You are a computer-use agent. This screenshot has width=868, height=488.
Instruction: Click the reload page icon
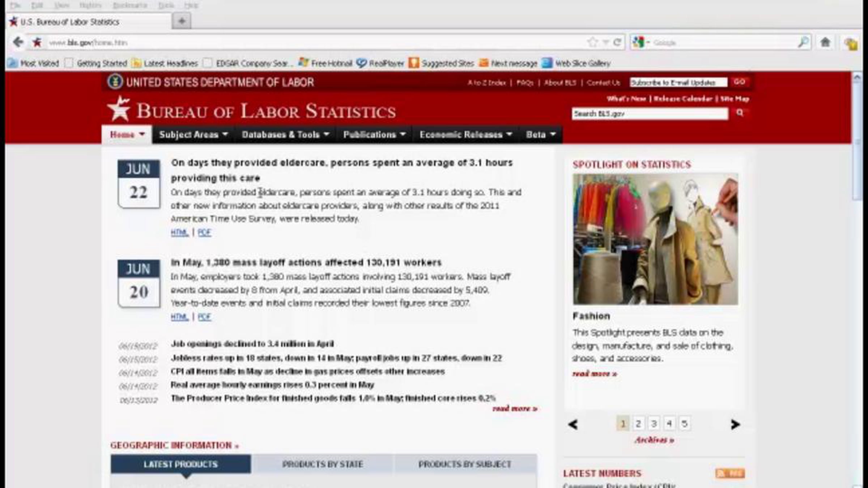tap(617, 42)
